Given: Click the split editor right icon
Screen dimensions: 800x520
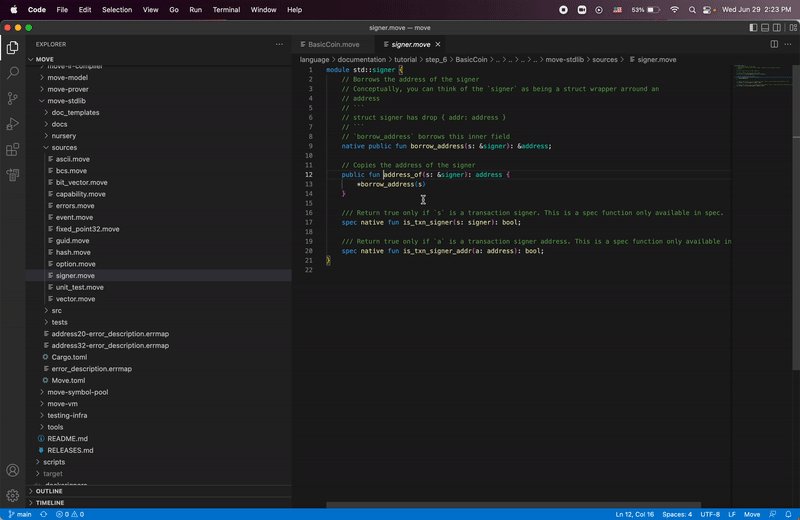Looking at the screenshot, I should [774, 44].
